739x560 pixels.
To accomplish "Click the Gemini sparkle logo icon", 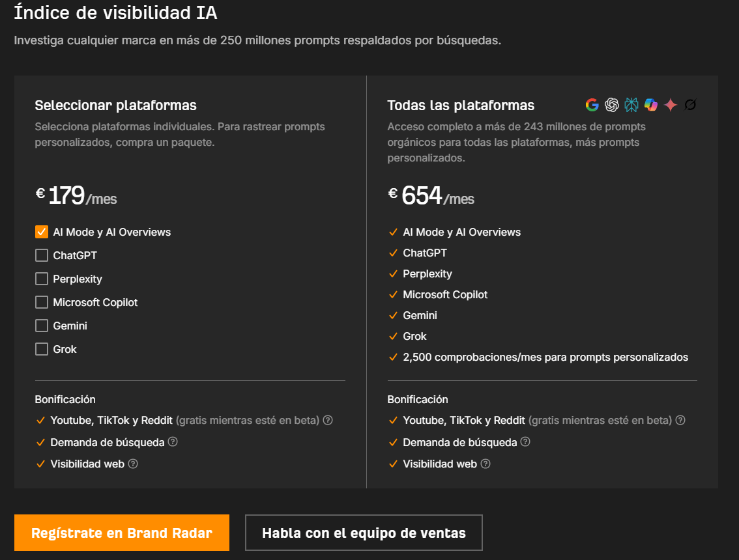I will pyautogui.click(x=671, y=105).
